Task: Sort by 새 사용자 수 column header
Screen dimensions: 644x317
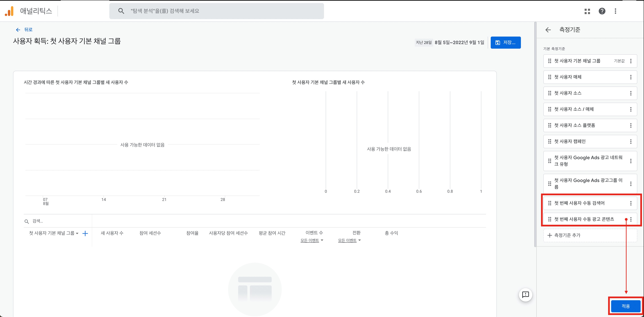Action: coord(112,233)
